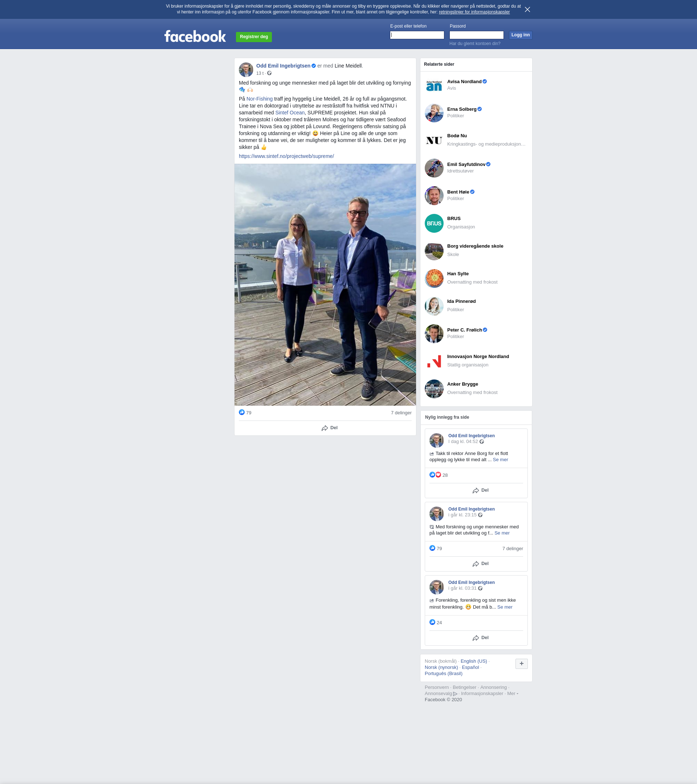Expand the 'Se mer' link in the Forenkling post

pyautogui.click(x=505, y=607)
